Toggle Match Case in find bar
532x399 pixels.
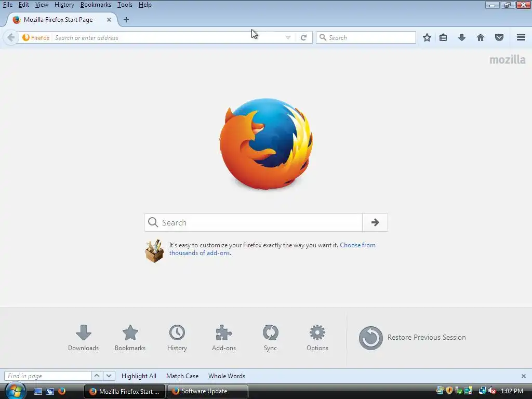182,376
